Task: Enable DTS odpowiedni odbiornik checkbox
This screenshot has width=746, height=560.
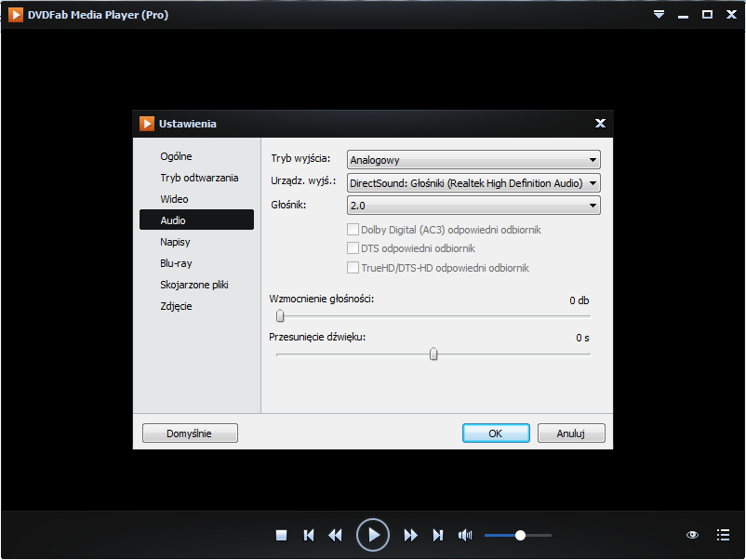Action: (x=353, y=247)
